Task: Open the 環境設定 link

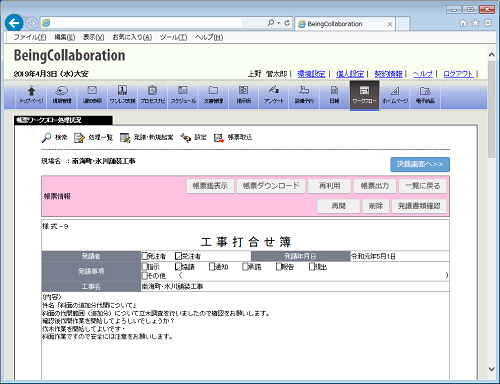Action: coord(311,74)
